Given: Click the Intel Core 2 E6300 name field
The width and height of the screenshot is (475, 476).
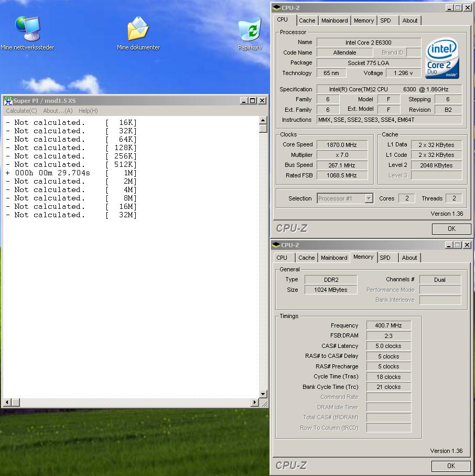Looking at the screenshot, I should pyautogui.click(x=369, y=43).
